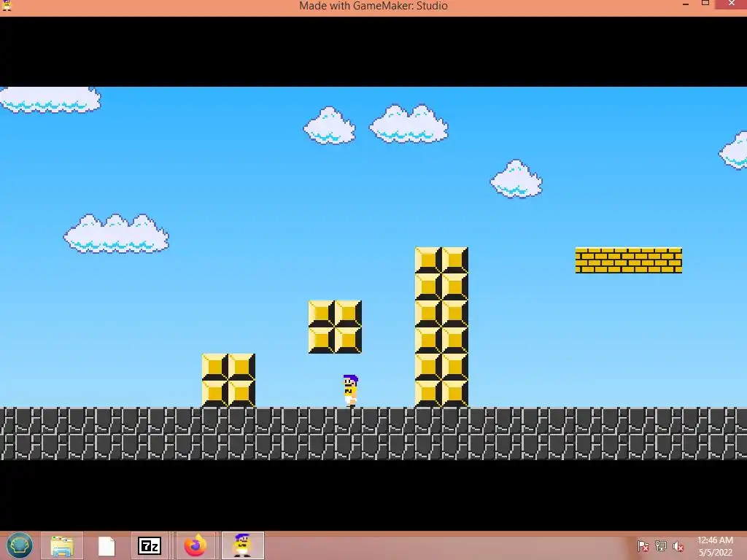Click the purple-capped player character

(350, 391)
